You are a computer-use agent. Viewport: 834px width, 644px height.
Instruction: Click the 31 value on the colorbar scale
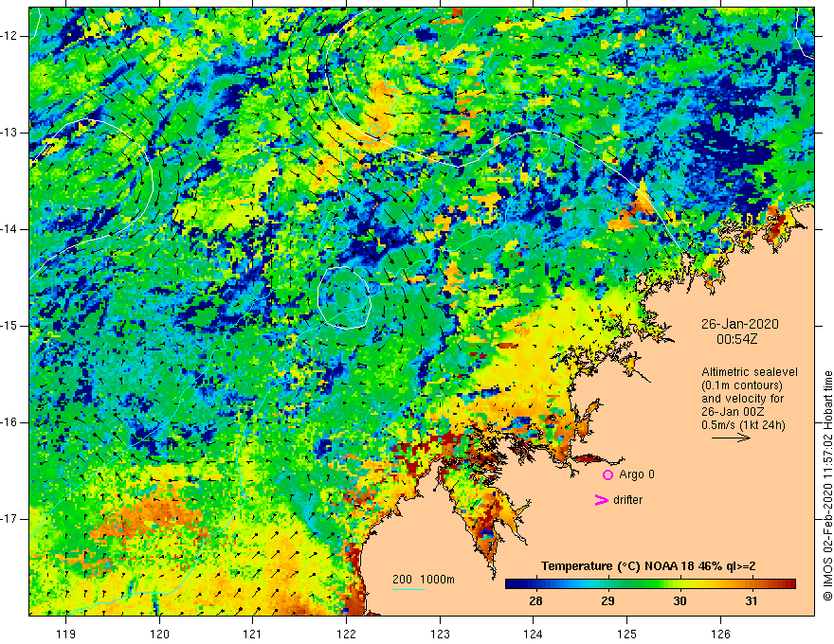coord(751,601)
